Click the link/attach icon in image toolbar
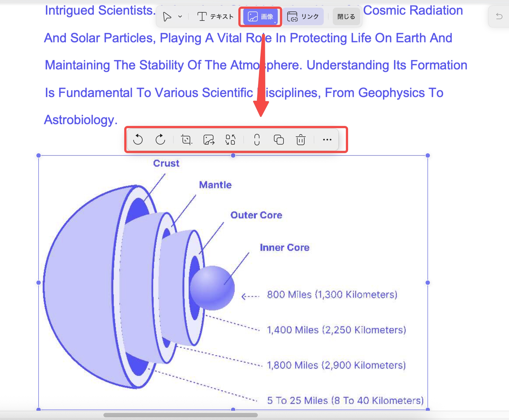 tap(257, 140)
